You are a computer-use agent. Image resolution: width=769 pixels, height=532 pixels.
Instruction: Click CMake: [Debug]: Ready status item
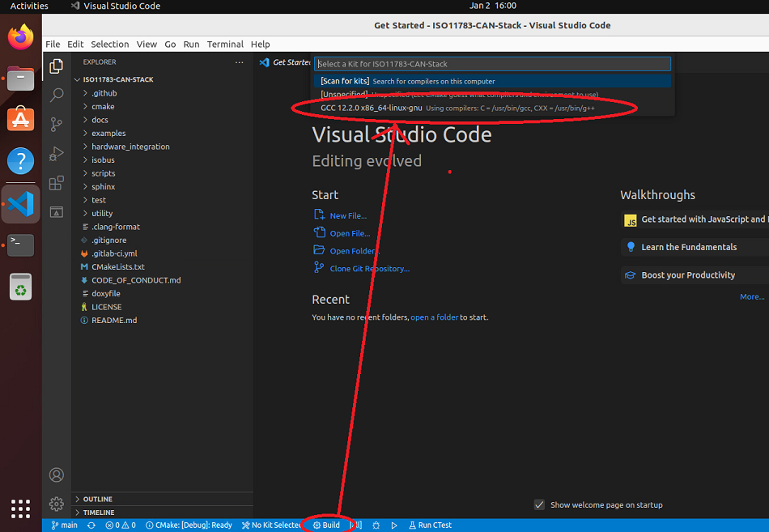189,526
